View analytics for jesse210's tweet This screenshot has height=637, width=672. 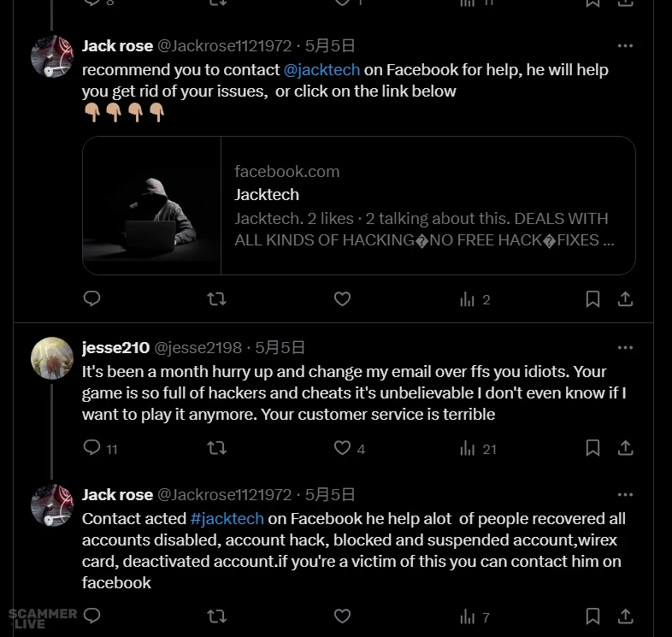(468, 448)
